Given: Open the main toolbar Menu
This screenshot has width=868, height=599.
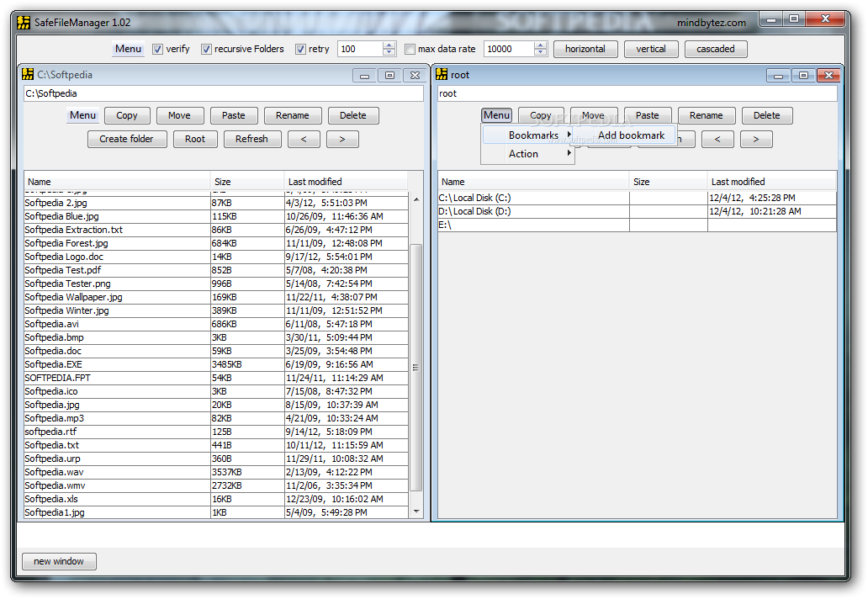Looking at the screenshot, I should point(128,49).
